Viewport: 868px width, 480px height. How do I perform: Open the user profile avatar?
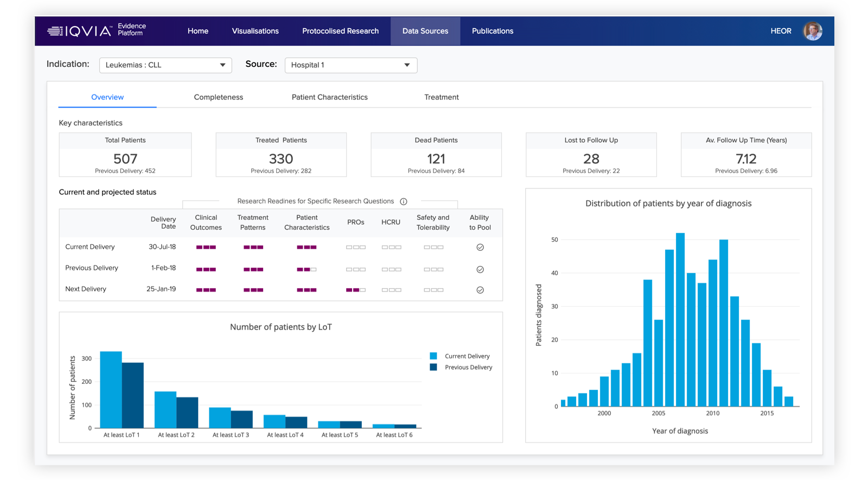[x=812, y=31]
